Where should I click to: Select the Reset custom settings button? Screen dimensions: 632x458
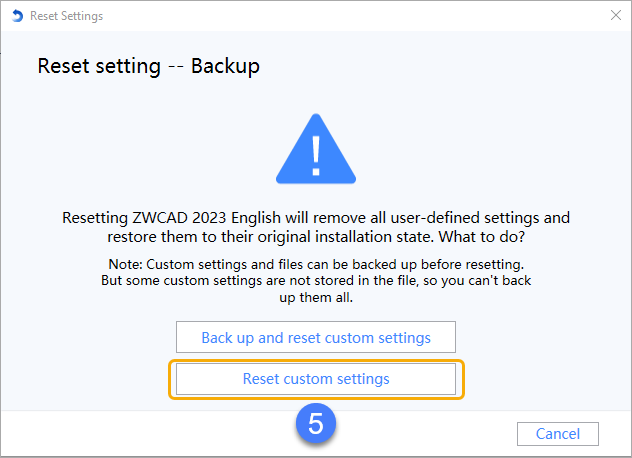(x=316, y=379)
